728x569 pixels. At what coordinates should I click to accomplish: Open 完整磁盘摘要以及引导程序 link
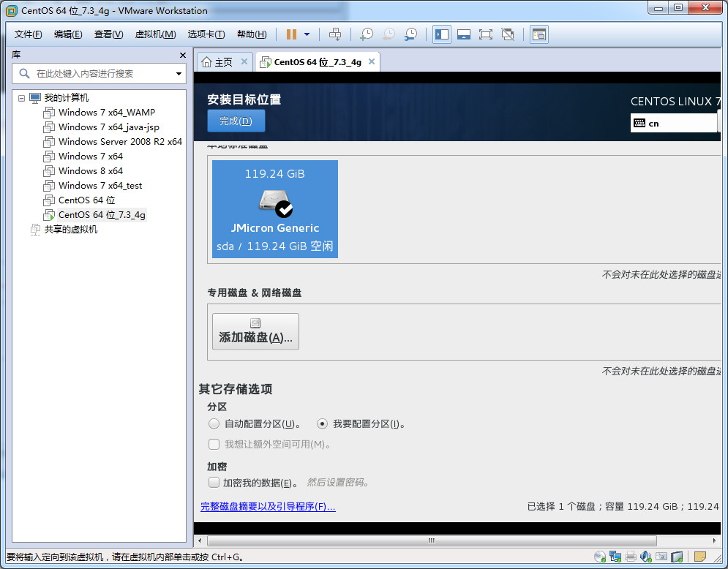268,506
